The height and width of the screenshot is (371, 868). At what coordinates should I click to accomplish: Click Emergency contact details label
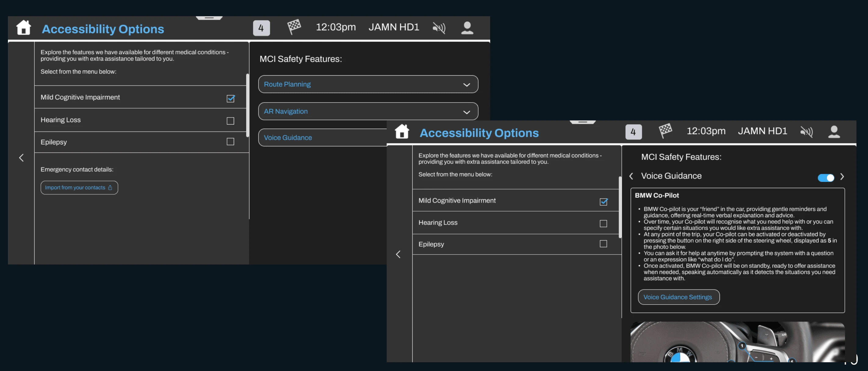point(77,169)
